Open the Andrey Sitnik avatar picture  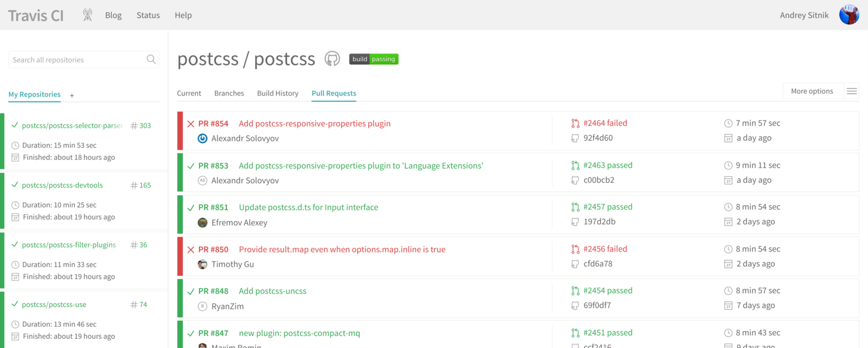click(x=849, y=15)
